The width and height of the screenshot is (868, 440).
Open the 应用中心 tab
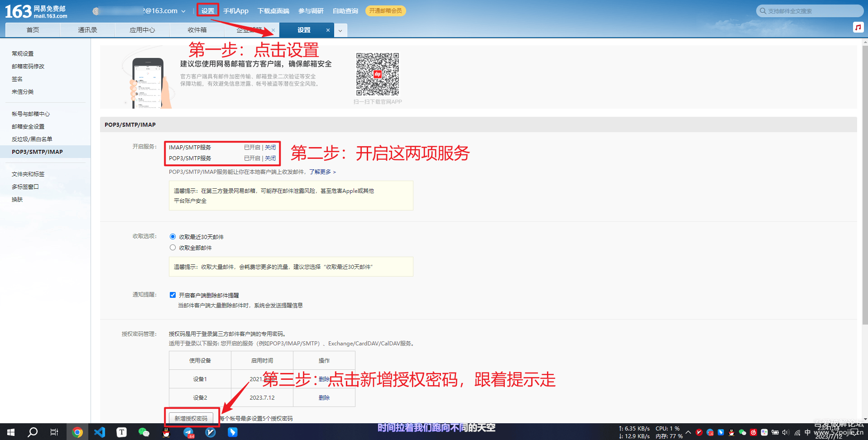tap(142, 30)
